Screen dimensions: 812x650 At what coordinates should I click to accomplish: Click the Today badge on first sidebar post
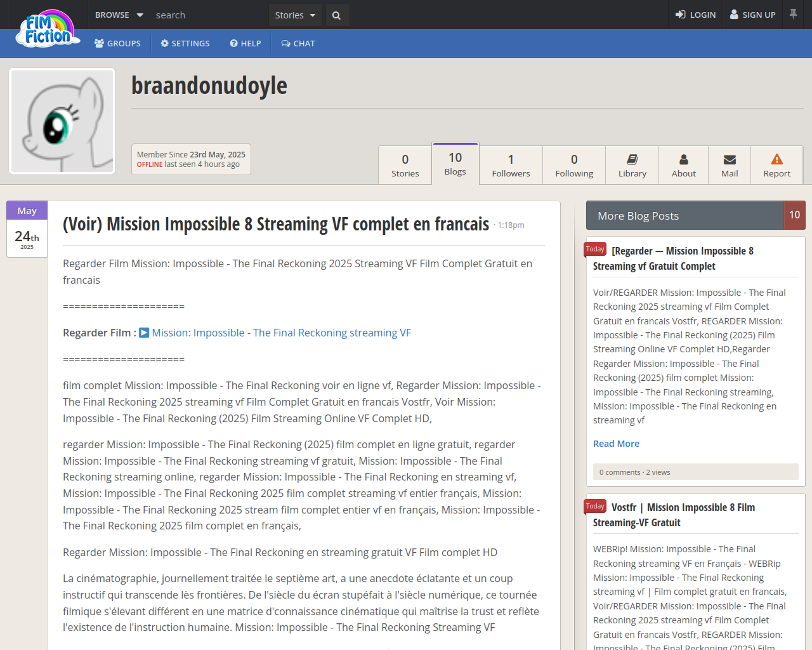(x=595, y=249)
